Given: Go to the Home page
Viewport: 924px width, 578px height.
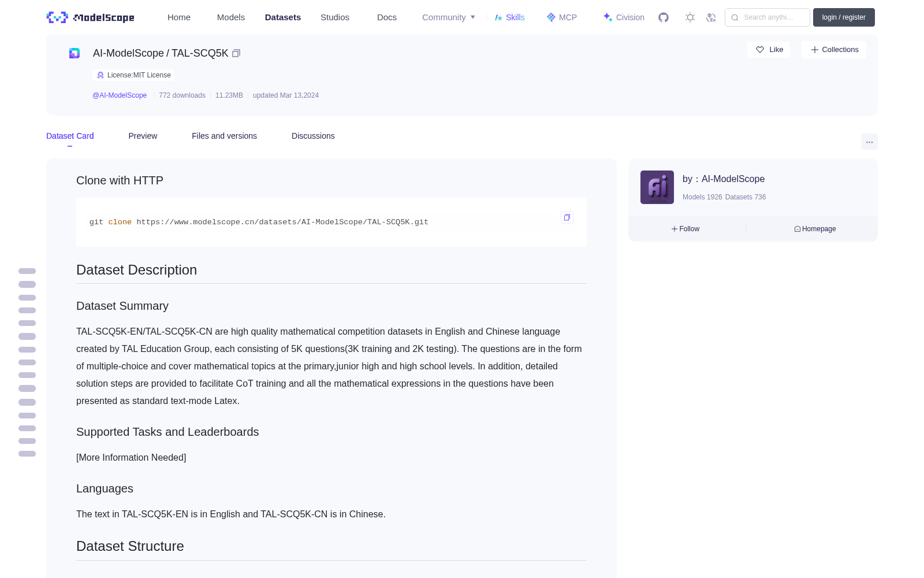Looking at the screenshot, I should 179,17.
